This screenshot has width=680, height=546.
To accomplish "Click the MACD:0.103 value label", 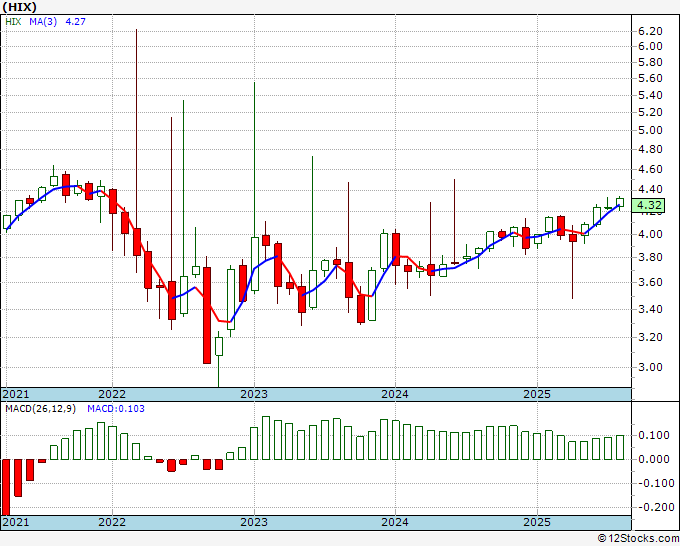I will tap(116, 409).
